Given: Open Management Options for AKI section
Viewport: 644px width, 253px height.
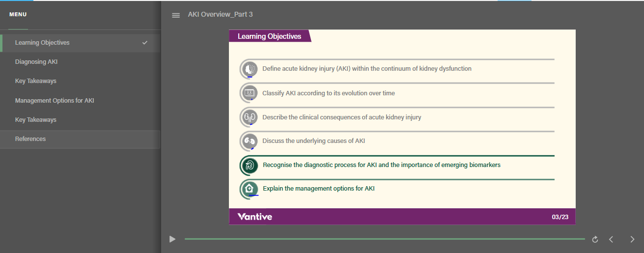Looking at the screenshot, I should click(x=80, y=101).
